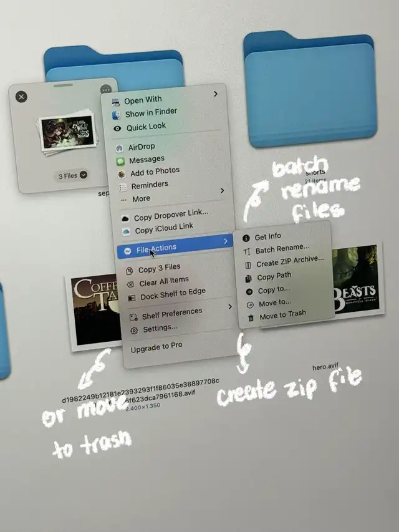Screen dimensions: 399x532
Task: Click the stacked image thumbnails in shelf
Action: 67,132
